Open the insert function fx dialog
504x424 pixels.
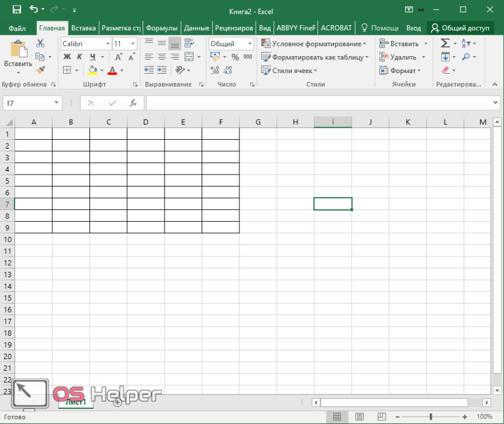(x=133, y=103)
